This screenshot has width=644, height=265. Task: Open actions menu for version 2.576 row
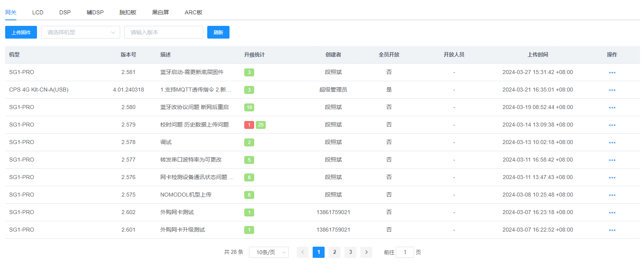[612, 177]
